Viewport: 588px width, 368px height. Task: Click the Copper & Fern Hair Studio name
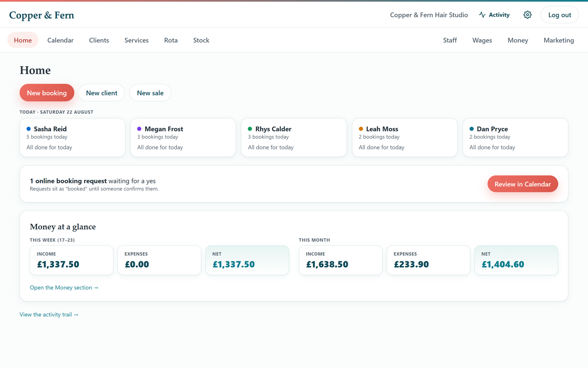tap(429, 15)
